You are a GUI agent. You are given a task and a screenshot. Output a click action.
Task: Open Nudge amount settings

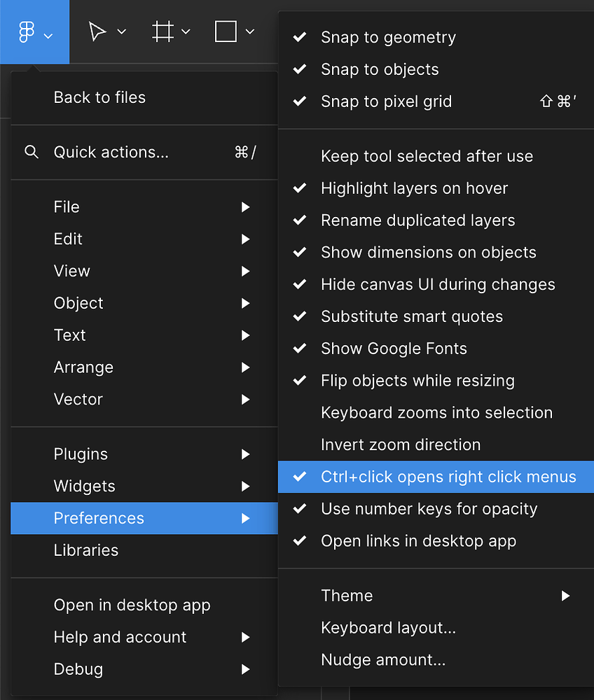382,660
